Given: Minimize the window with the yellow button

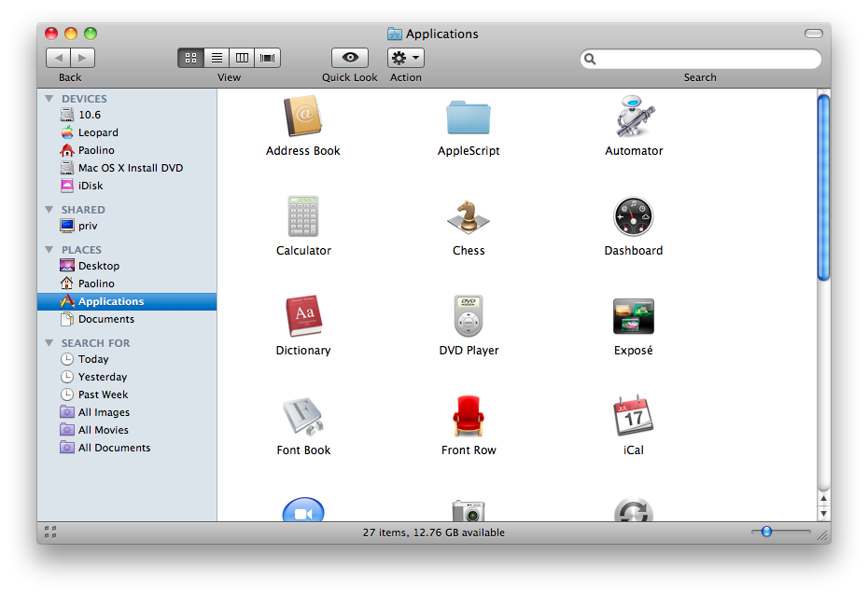Looking at the screenshot, I should (x=71, y=34).
